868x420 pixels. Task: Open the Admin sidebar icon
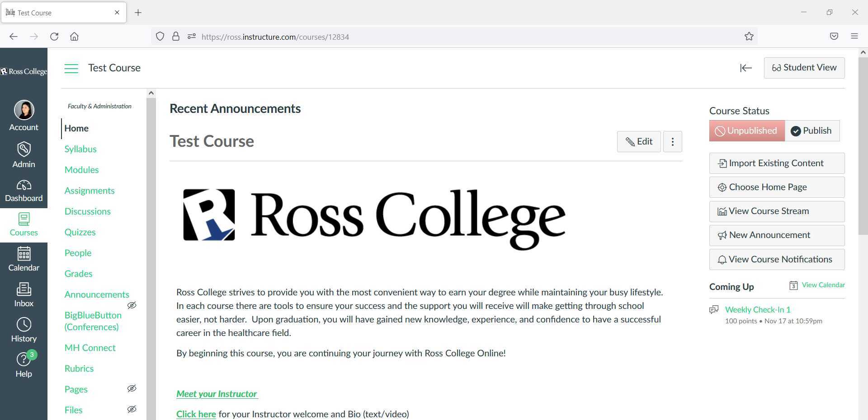24,154
